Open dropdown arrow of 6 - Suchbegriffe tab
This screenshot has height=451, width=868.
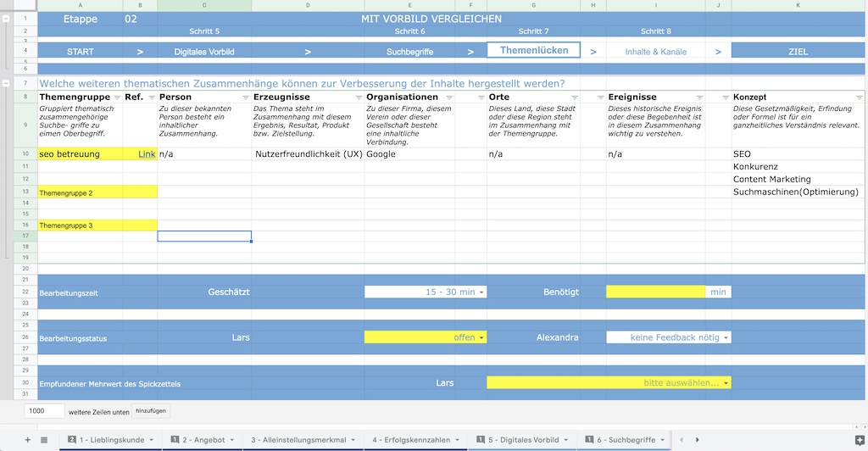662,440
